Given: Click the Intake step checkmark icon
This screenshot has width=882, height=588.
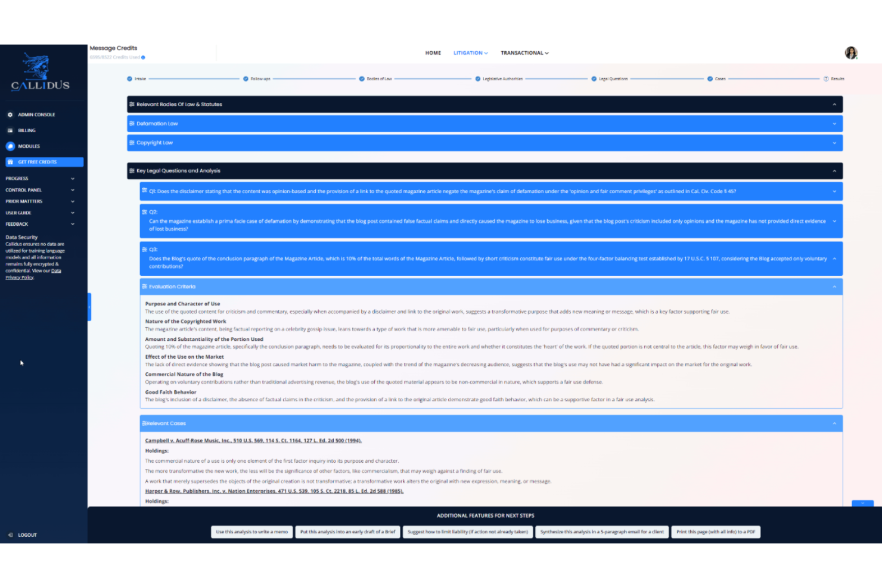Looking at the screenshot, I should pos(129,78).
